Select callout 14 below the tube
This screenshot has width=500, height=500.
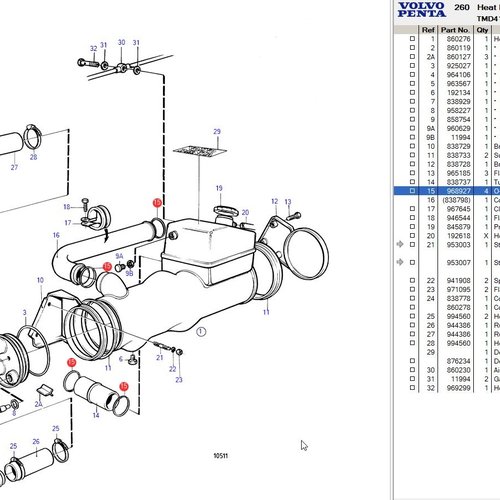(96, 415)
